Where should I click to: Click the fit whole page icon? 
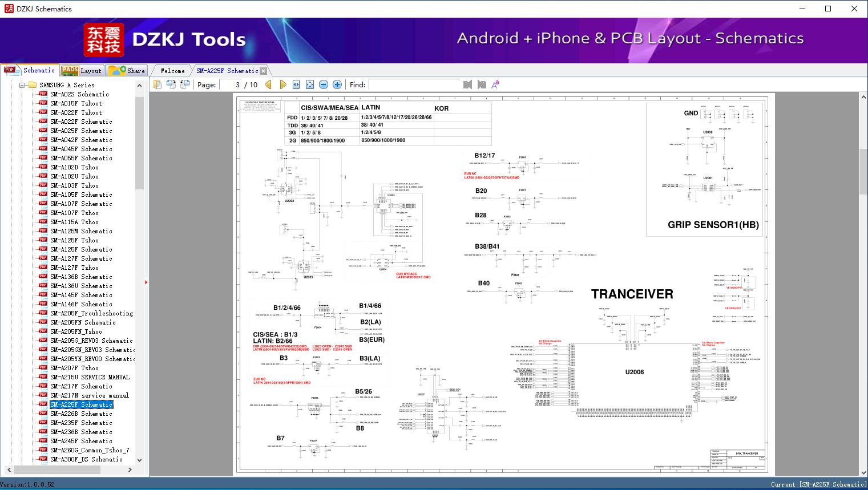[310, 84]
